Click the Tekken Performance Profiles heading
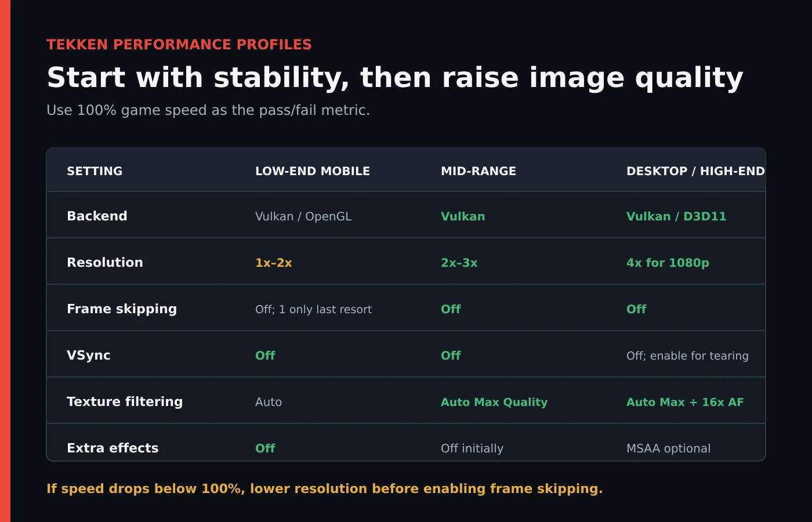812x522 pixels. tap(179, 45)
